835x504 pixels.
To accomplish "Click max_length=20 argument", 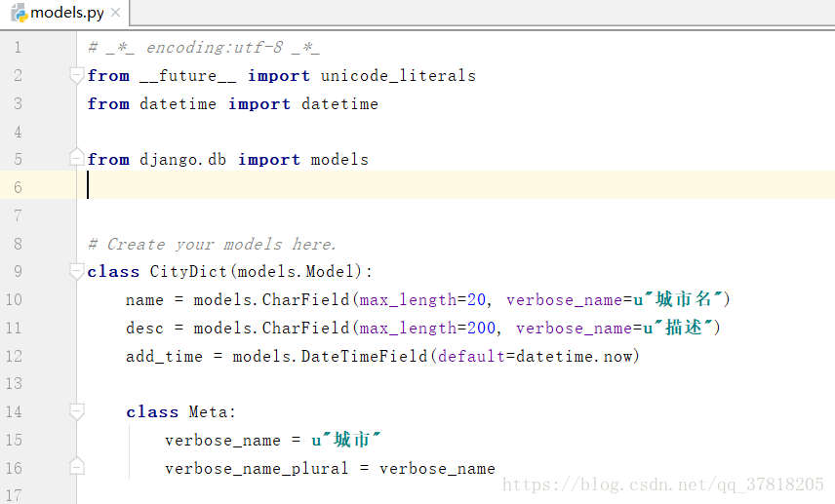I will tap(422, 299).
